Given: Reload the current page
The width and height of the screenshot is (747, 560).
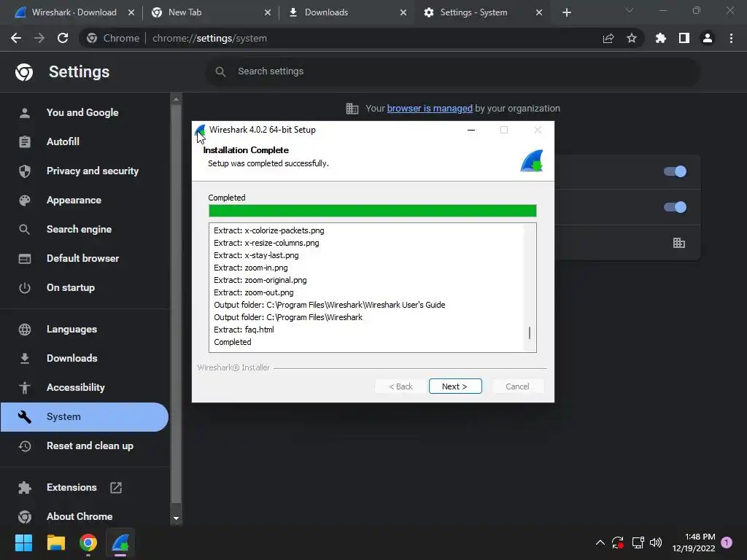Looking at the screenshot, I should [63, 38].
